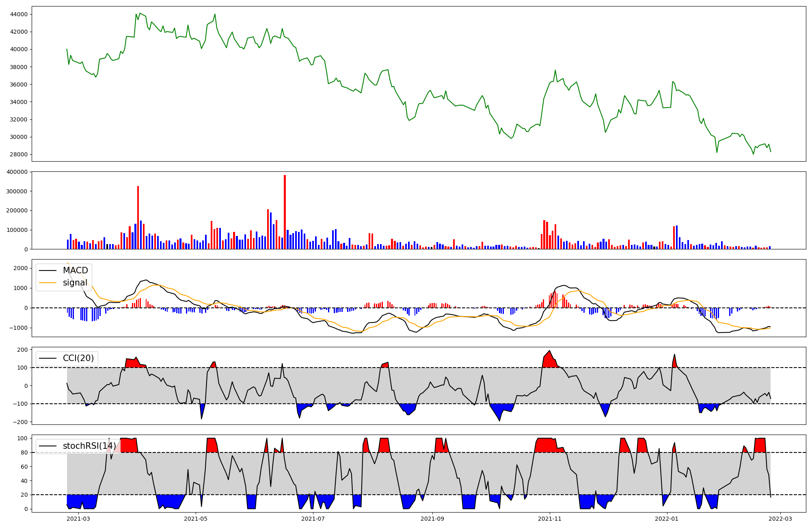The image size is (812, 528).
Task: Click the 2021-11 date tick label
Action: pos(550,519)
